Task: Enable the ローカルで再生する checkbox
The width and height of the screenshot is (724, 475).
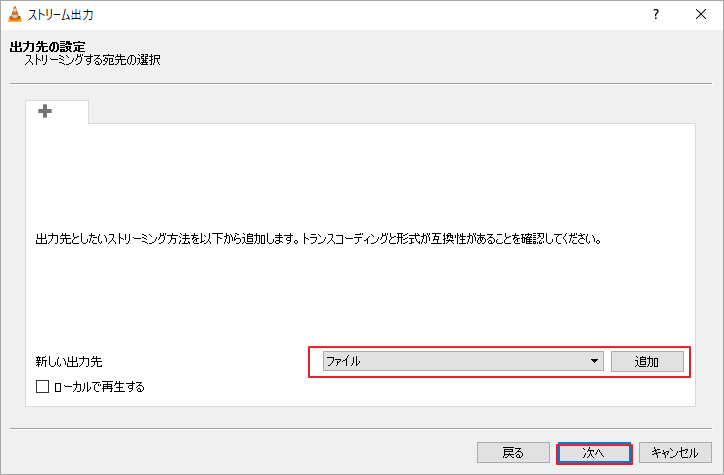Action: point(42,386)
